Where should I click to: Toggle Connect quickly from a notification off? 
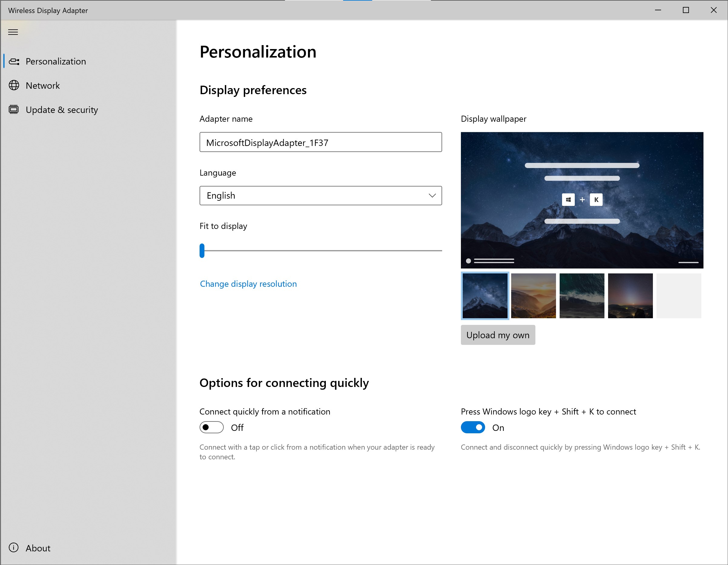click(212, 427)
